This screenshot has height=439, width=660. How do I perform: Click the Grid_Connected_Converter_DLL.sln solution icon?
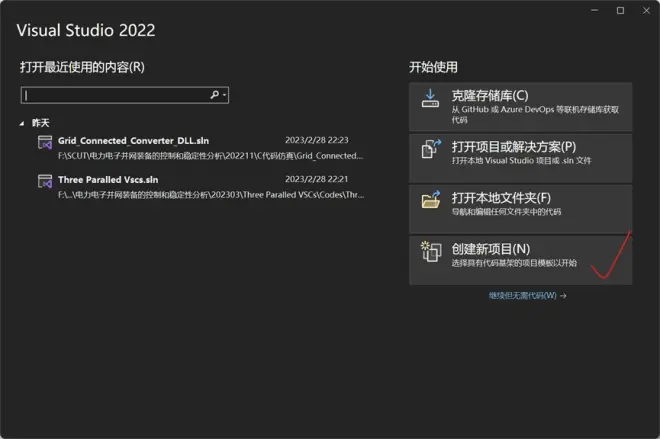pos(45,142)
